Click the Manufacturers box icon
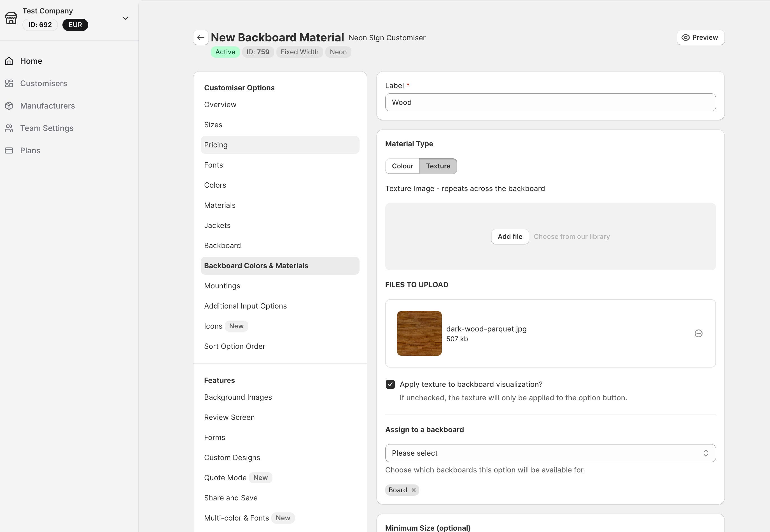This screenshot has width=770, height=532. click(9, 106)
